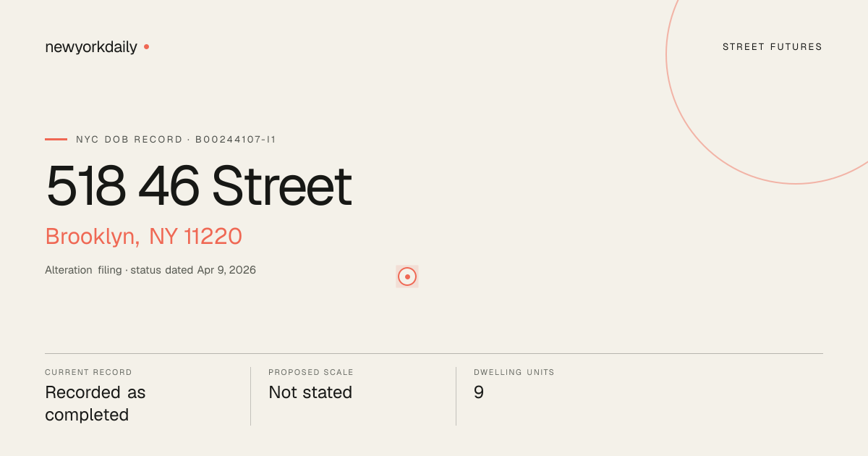Click the circular target marker icon
Image resolution: width=868 pixels, height=456 pixels.
[x=407, y=276]
